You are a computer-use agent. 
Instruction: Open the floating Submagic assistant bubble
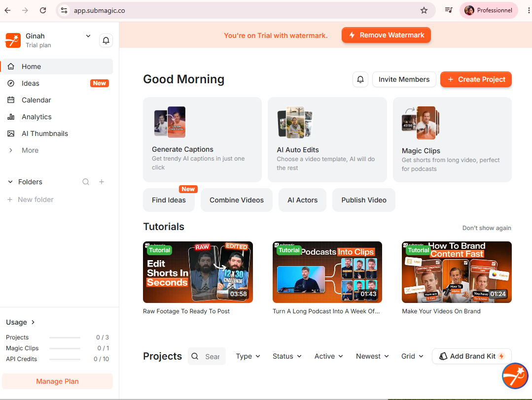(x=515, y=375)
